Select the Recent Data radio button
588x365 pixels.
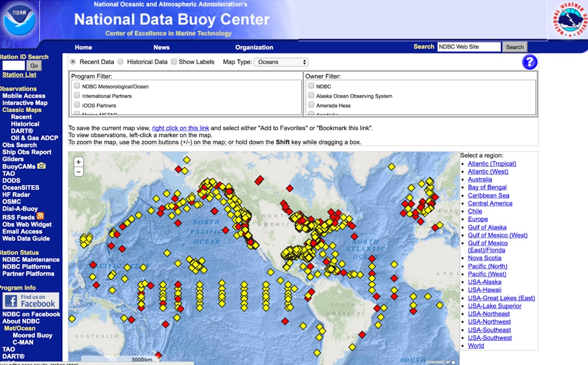(73, 62)
